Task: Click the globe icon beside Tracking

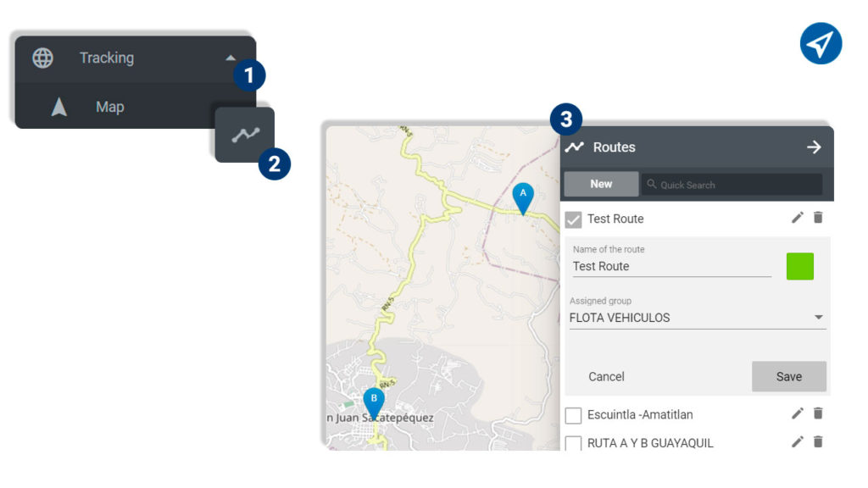Action: click(42, 58)
